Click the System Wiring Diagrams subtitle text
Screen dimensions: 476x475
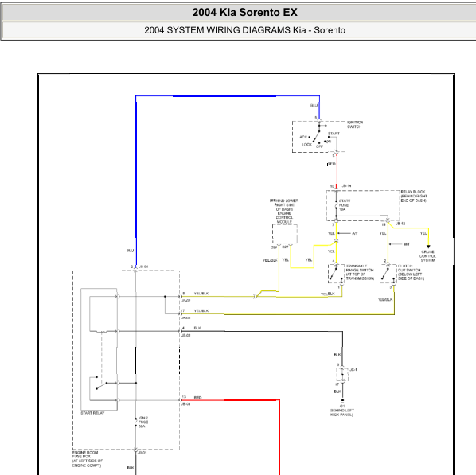tap(244, 30)
